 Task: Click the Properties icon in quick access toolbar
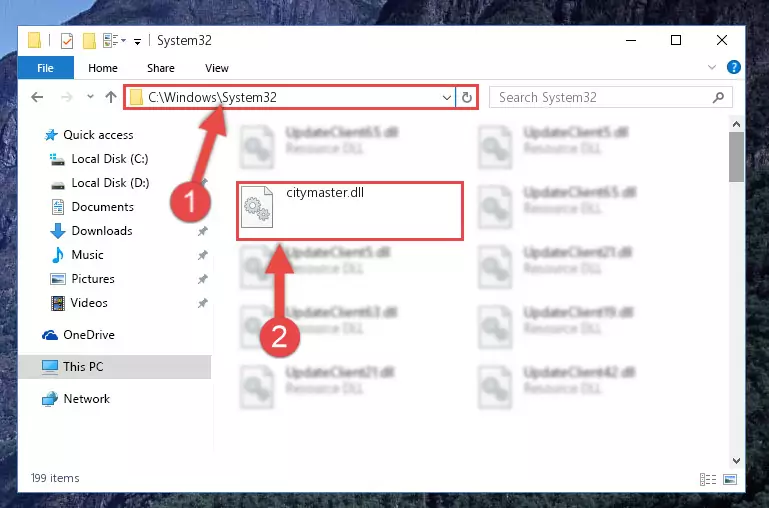point(67,41)
